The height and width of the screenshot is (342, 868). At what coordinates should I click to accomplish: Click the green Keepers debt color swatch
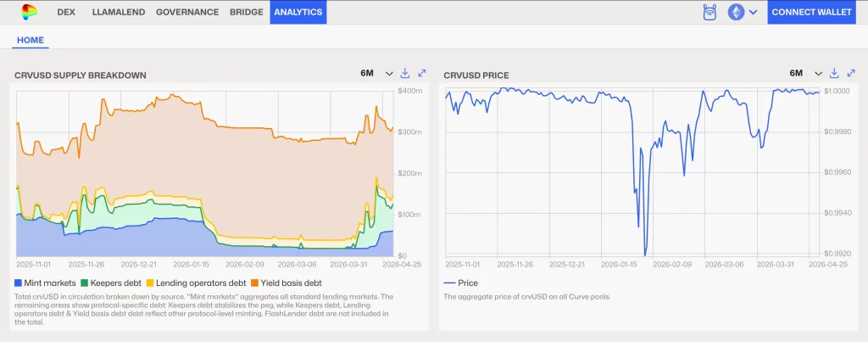(84, 283)
